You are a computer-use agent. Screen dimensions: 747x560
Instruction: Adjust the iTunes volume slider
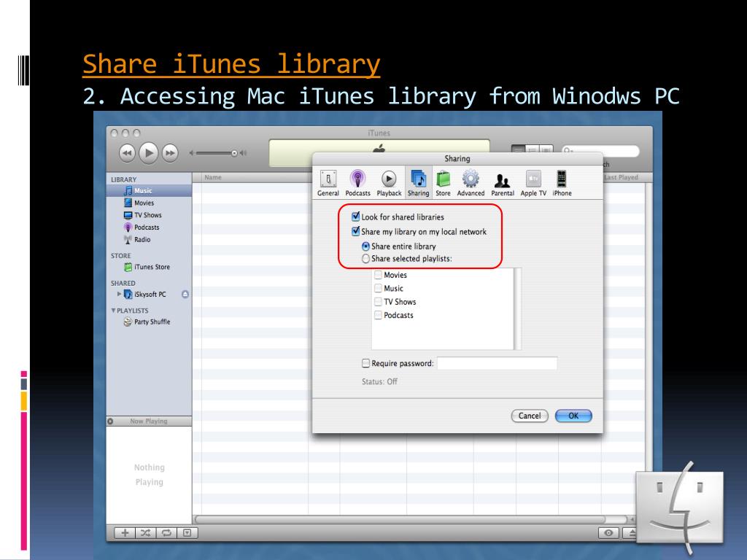[217, 153]
